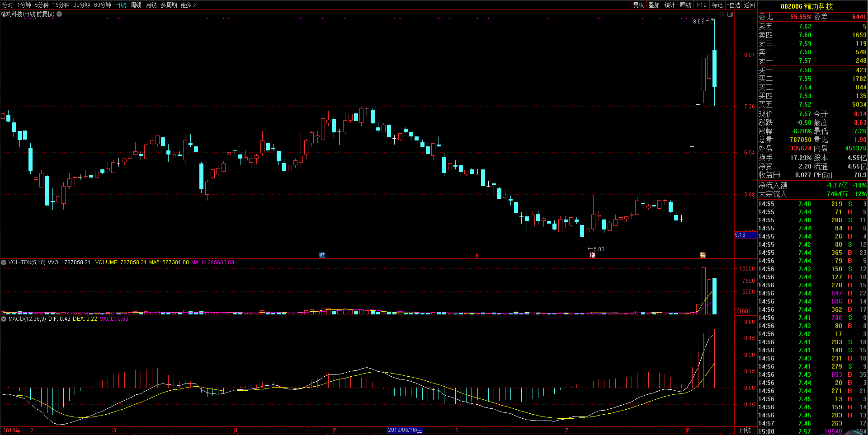The width and height of the screenshot is (868, 435).
Task: Click the 换手 value 17.29%
Action: pos(801,158)
